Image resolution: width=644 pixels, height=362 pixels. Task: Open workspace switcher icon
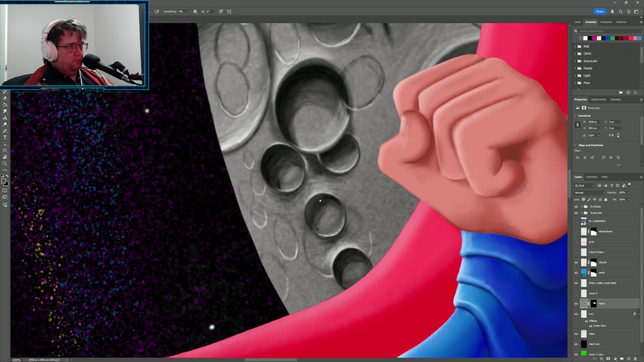point(636,12)
